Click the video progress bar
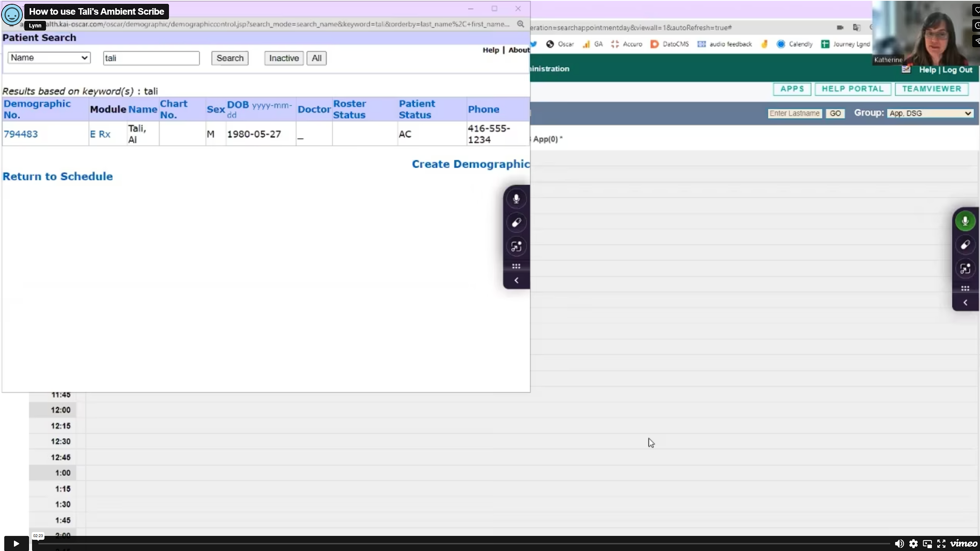The width and height of the screenshot is (980, 551). pos(464,543)
